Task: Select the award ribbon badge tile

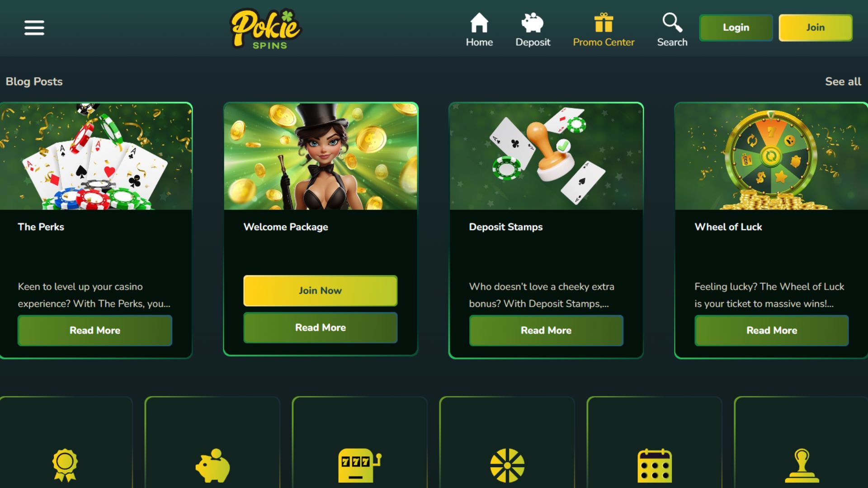Action: click(x=66, y=442)
